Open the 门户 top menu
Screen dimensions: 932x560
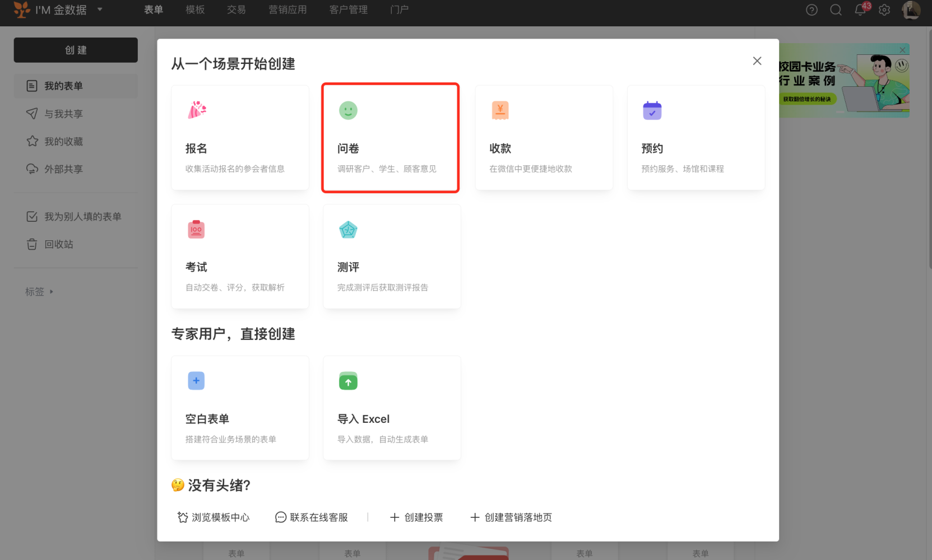point(400,10)
